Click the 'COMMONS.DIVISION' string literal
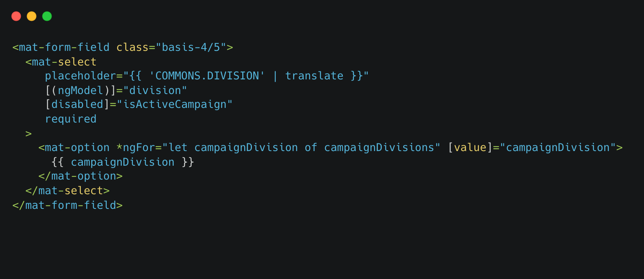 tap(207, 76)
